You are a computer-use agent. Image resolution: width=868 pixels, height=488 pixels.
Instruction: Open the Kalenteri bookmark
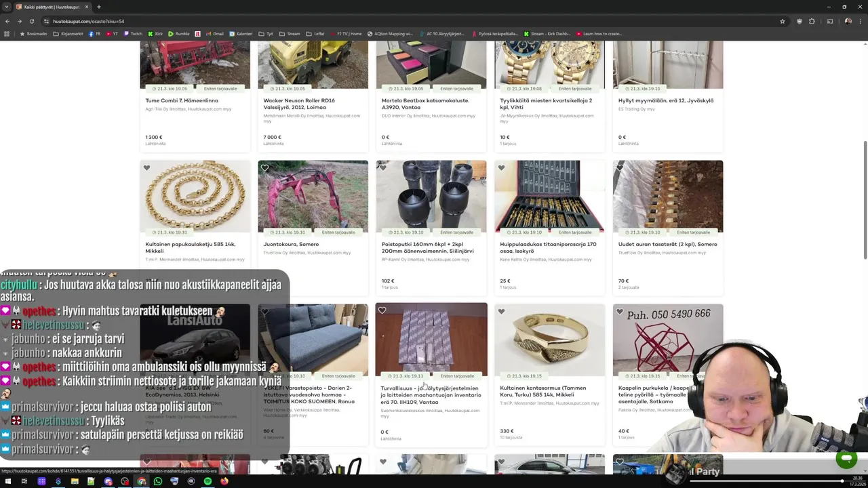coord(241,34)
